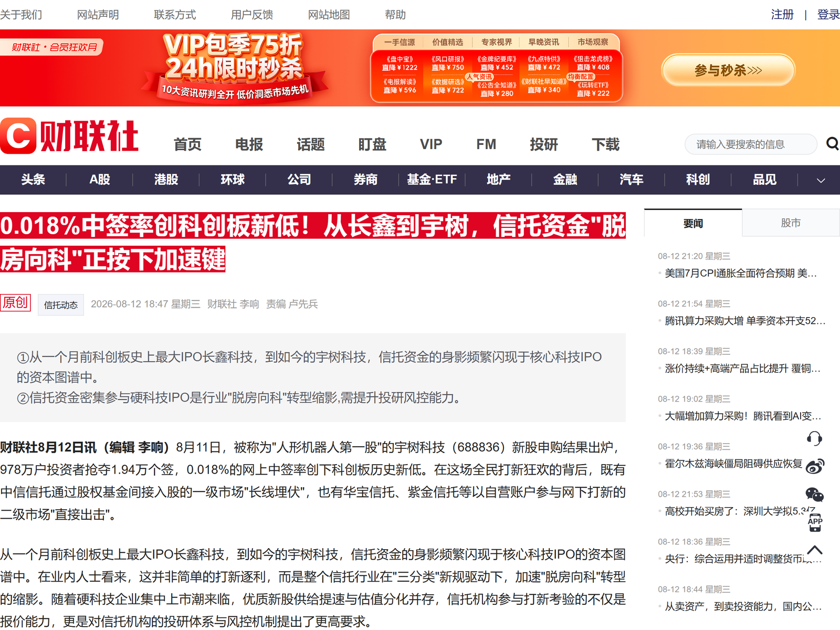
Task: Open the 联系方式 link
Action: (x=175, y=15)
